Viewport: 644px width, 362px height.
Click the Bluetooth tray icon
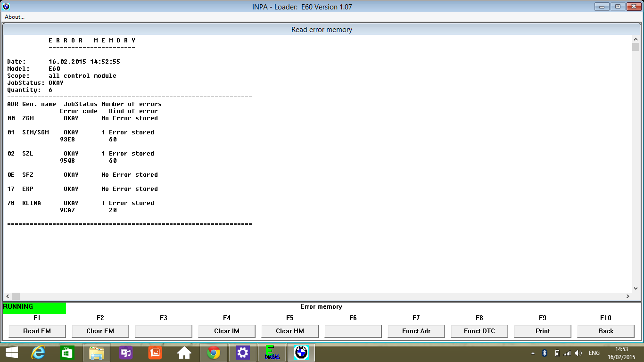coord(544,353)
